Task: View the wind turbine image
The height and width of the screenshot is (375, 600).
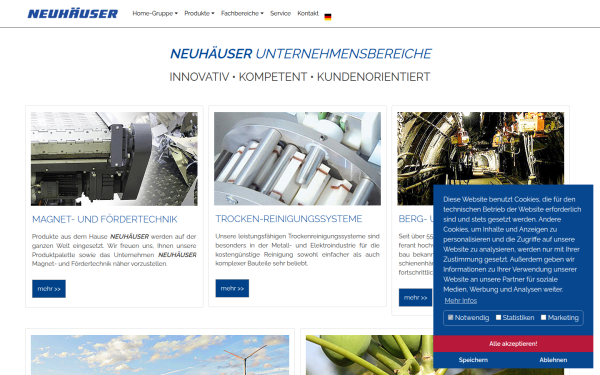Action: [x=160, y=355]
